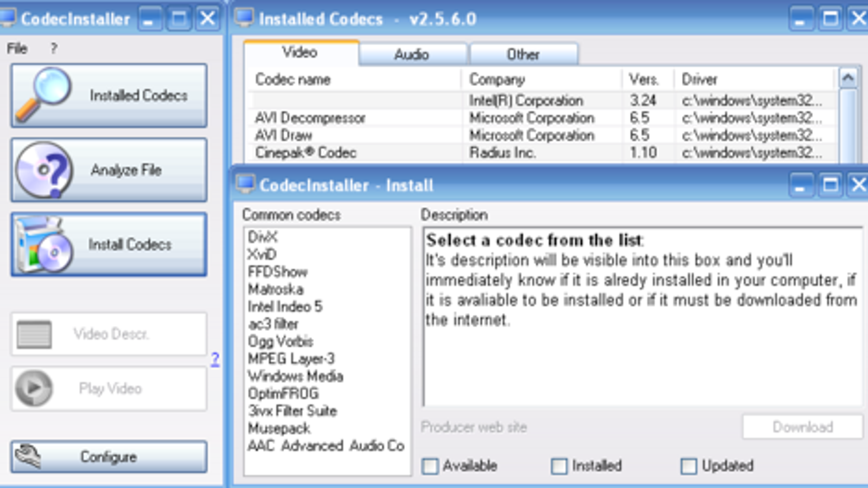Click the blue ? help link
The image size is (868, 488).
pos(215,359)
